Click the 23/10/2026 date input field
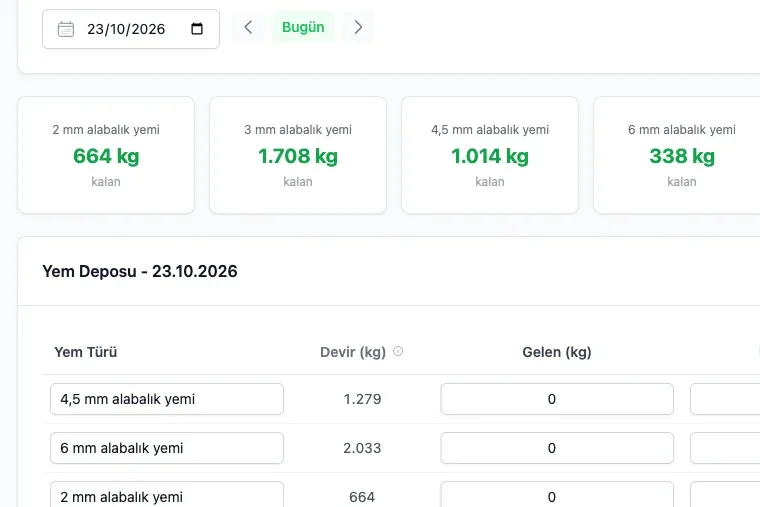This screenshot has width=760, height=507. click(131, 29)
